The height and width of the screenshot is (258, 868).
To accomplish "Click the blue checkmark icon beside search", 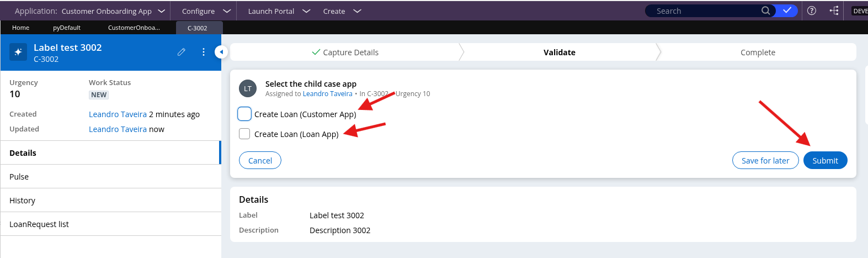I will point(787,10).
